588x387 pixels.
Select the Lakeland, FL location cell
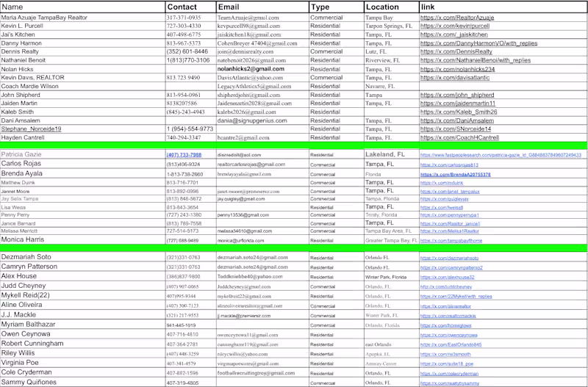(392, 154)
